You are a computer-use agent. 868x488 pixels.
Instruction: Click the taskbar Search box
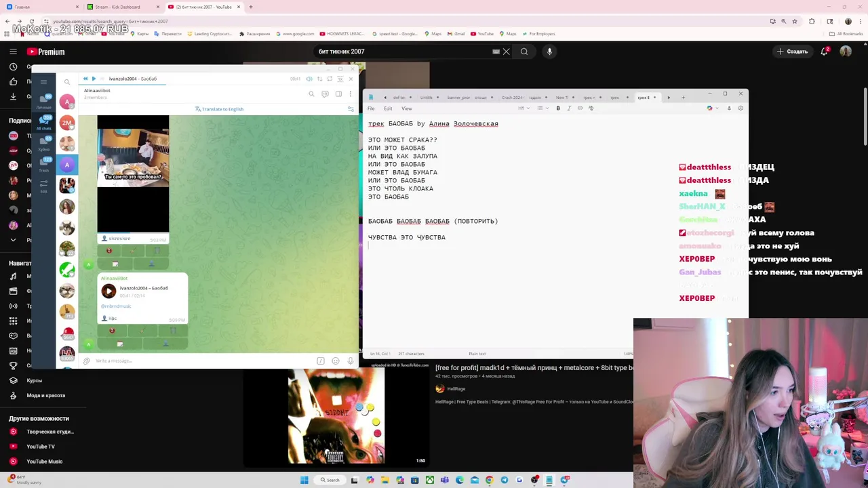click(x=330, y=480)
